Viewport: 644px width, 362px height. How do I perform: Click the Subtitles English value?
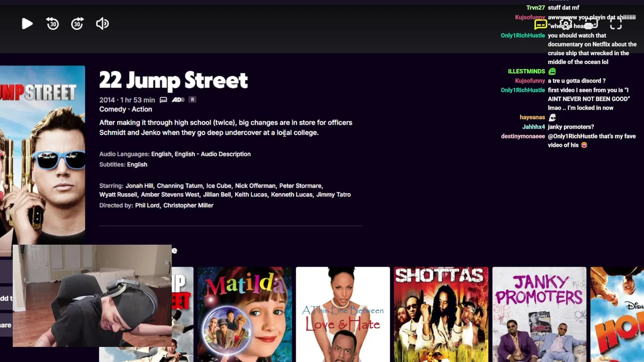tap(137, 164)
